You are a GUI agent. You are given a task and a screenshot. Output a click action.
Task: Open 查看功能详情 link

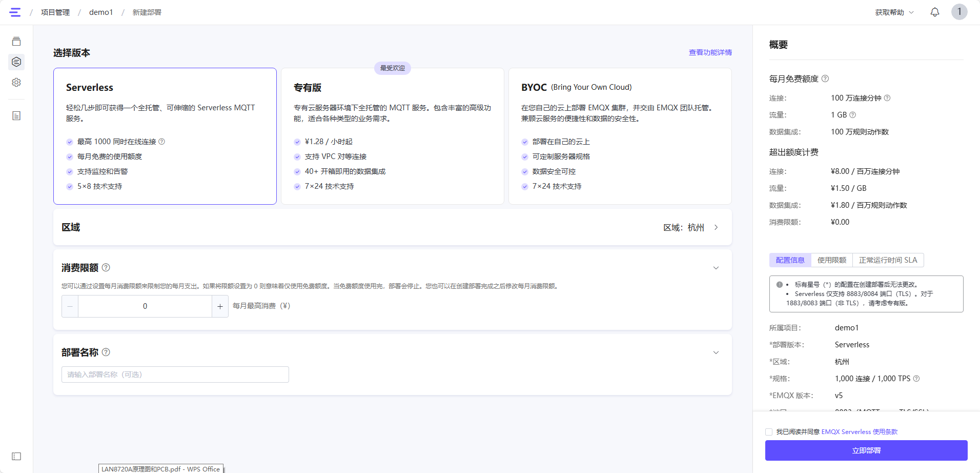710,52
